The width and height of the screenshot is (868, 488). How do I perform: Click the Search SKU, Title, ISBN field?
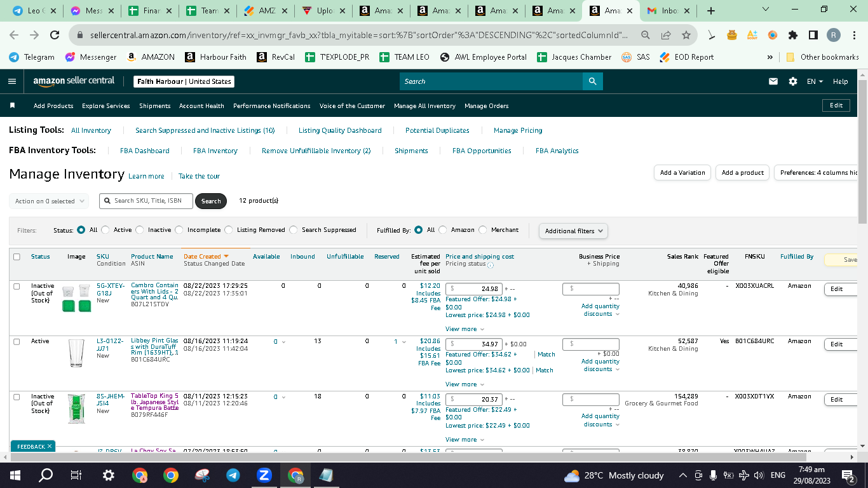pyautogui.click(x=146, y=201)
